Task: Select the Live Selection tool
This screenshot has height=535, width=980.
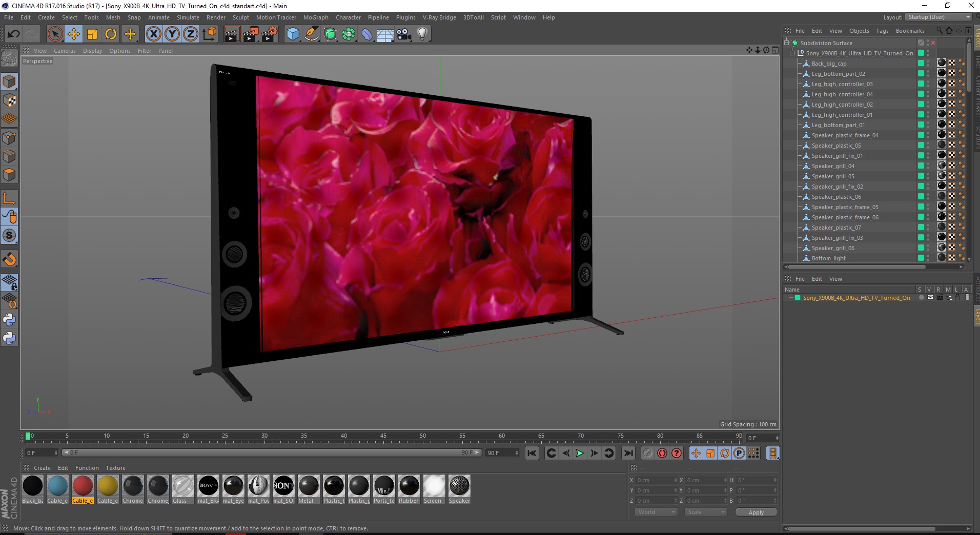Action: (55, 34)
